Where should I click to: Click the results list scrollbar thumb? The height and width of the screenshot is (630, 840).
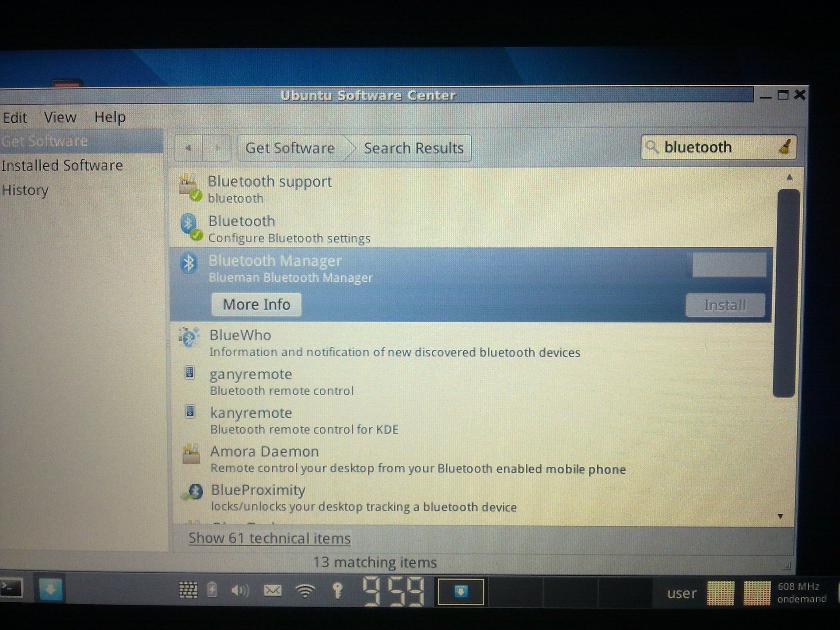[785, 293]
